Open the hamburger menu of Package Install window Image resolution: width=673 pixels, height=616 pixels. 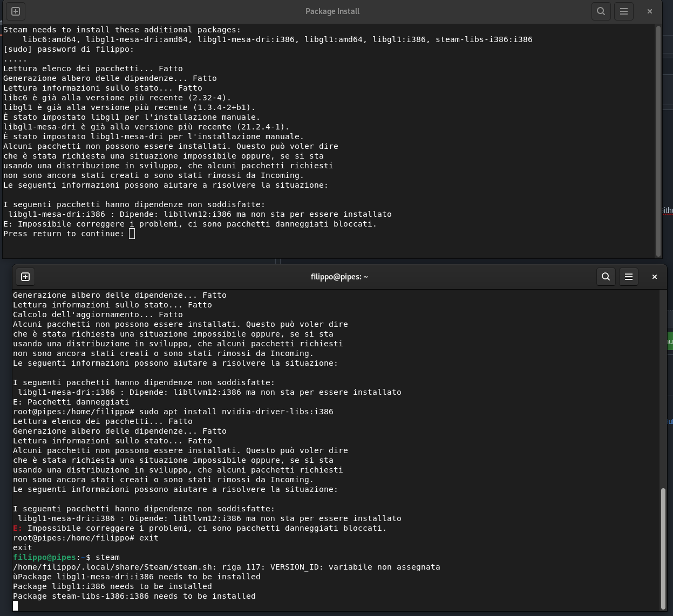tap(624, 11)
